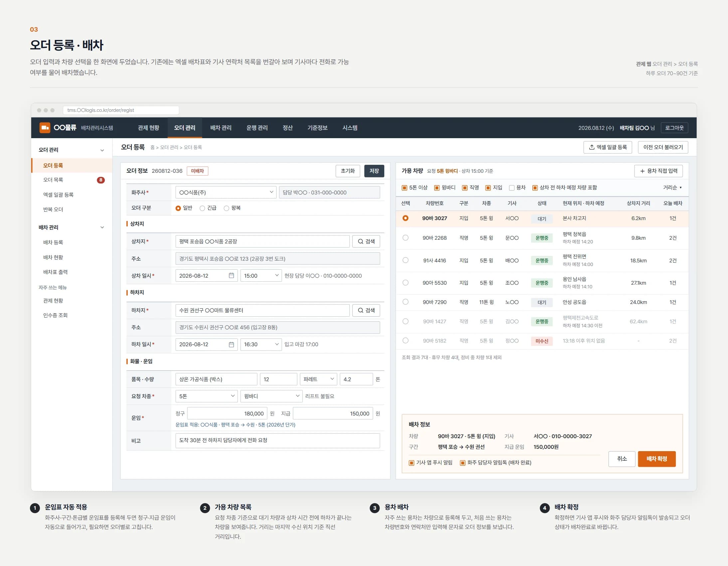Screen dimensions: 728x566
Task: Click the 저장 button
Action: [374, 171]
